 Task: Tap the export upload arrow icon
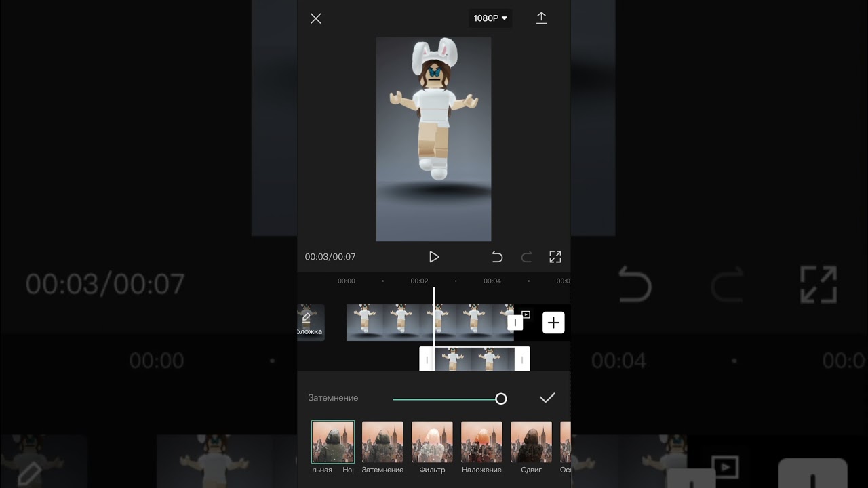tap(541, 18)
